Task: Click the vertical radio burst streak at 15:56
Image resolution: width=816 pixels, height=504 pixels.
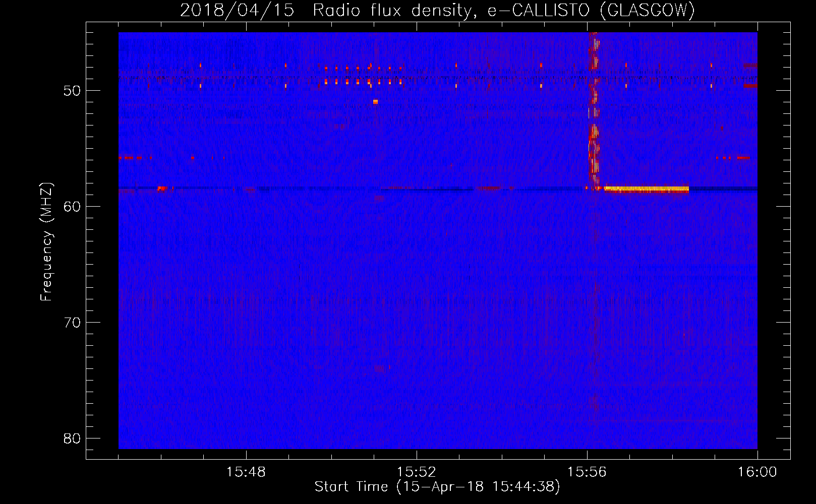Action: pyautogui.click(x=594, y=111)
